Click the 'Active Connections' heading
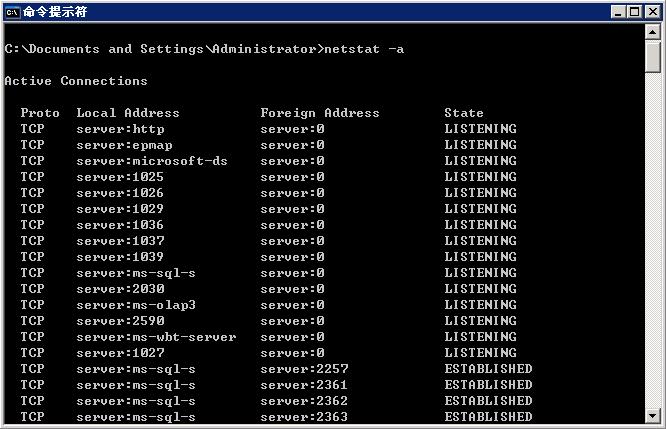The height and width of the screenshot is (429, 666). pyautogui.click(x=76, y=81)
